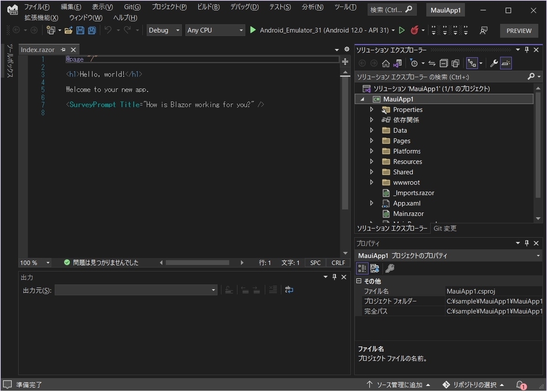Viewport: 547px width, 392px height.
Task: Click the Save (single disk) toolbar icon
Action: click(x=80, y=31)
